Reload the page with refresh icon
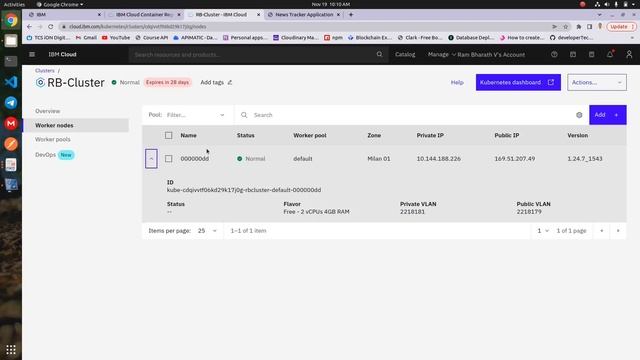Screen dimensions: 640x360 [51, 27]
